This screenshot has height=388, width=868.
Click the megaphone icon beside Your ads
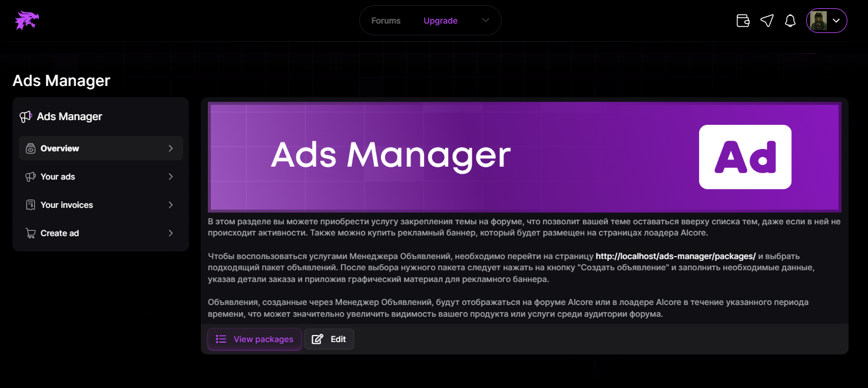point(31,177)
